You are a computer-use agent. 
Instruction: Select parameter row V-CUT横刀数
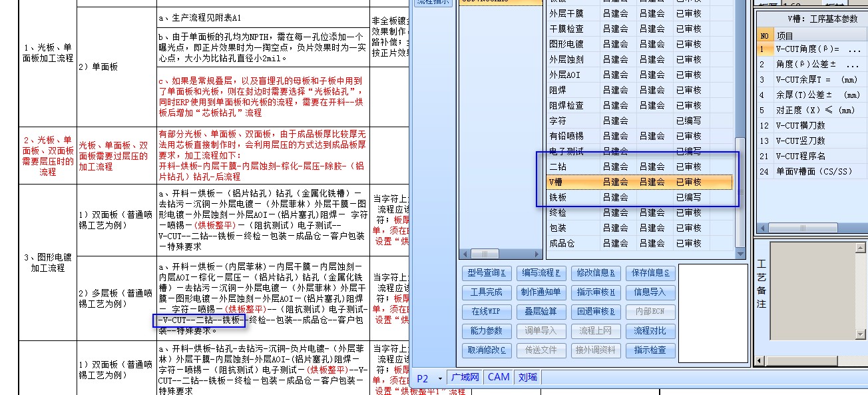(812, 125)
